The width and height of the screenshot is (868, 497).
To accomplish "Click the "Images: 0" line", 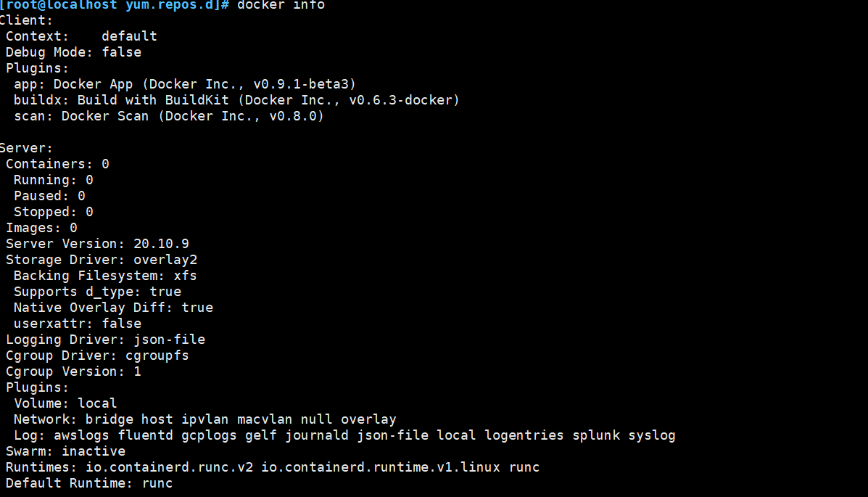I will (41, 228).
